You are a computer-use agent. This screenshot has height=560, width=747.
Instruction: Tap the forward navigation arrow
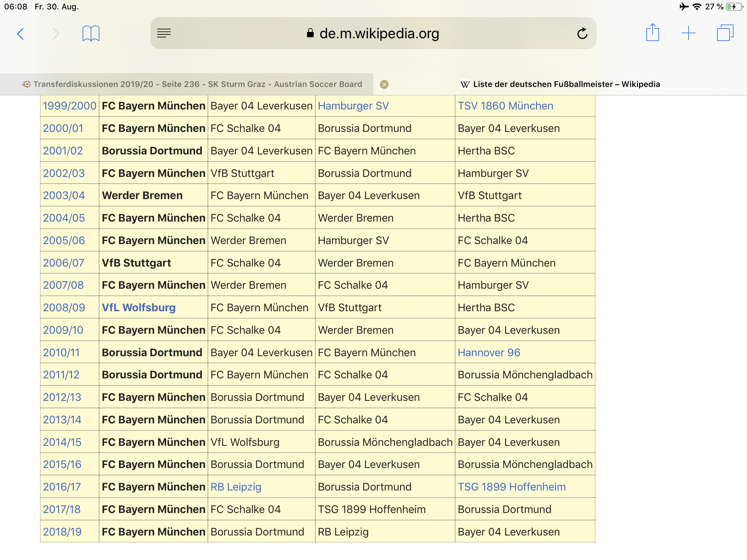click(56, 34)
